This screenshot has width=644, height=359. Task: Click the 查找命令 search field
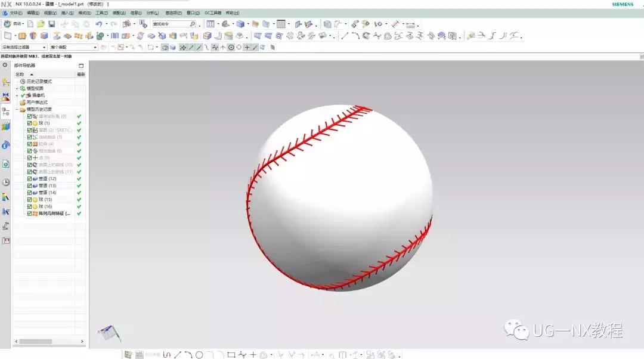tap(172, 24)
